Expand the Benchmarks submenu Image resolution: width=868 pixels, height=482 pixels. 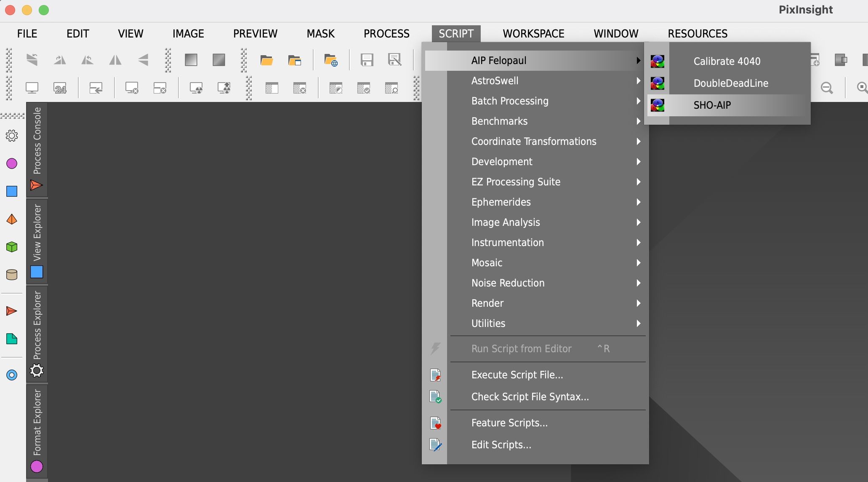[x=535, y=121]
